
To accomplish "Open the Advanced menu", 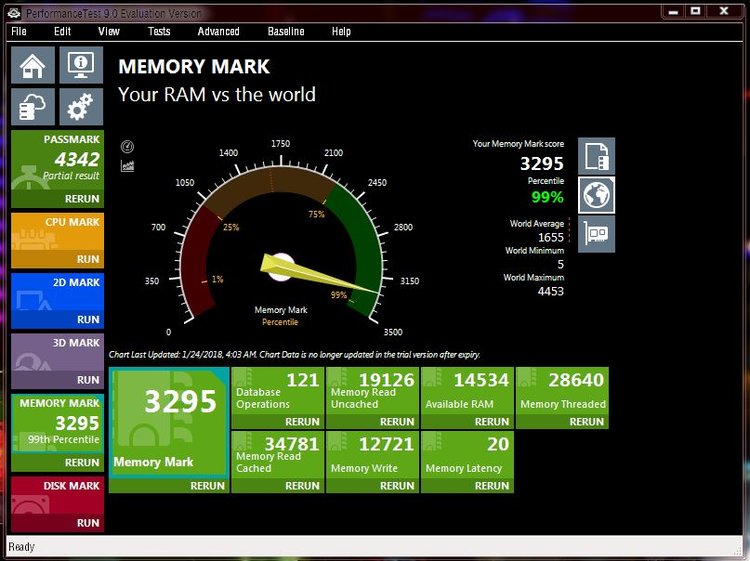I will click(218, 32).
